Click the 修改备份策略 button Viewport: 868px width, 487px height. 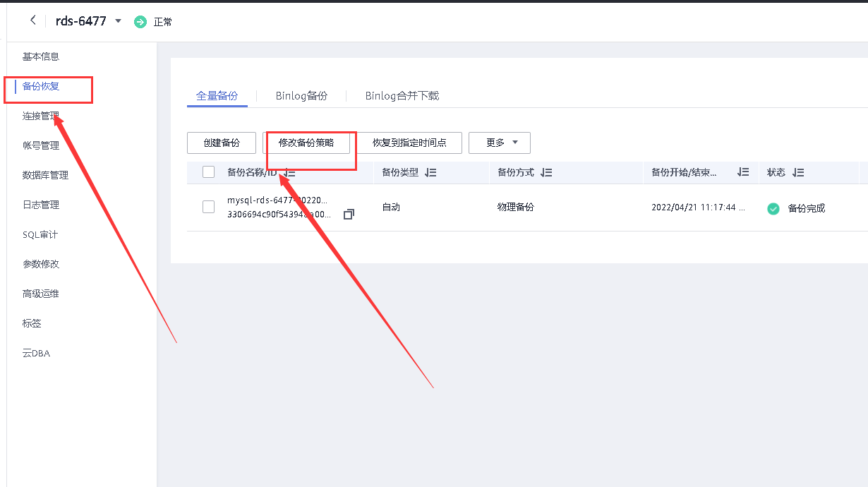tap(306, 143)
